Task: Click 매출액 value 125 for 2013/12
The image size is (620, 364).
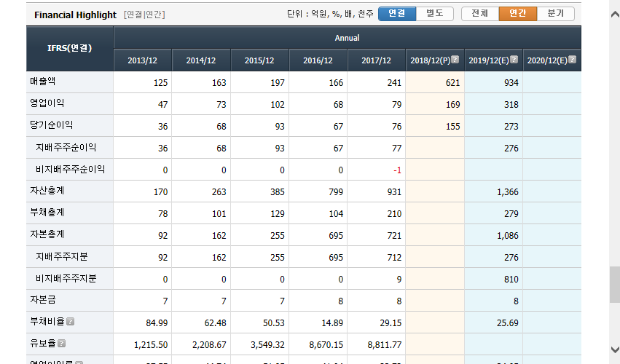Action: click(160, 82)
